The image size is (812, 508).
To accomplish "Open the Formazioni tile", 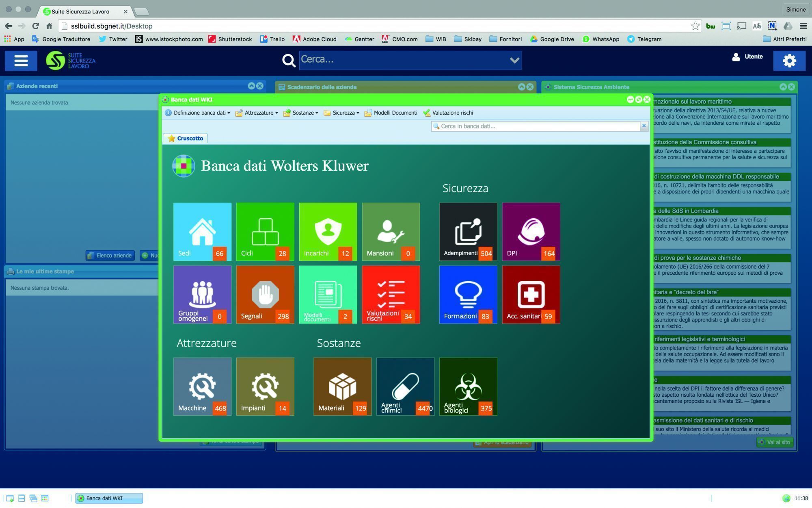I will pyautogui.click(x=468, y=295).
